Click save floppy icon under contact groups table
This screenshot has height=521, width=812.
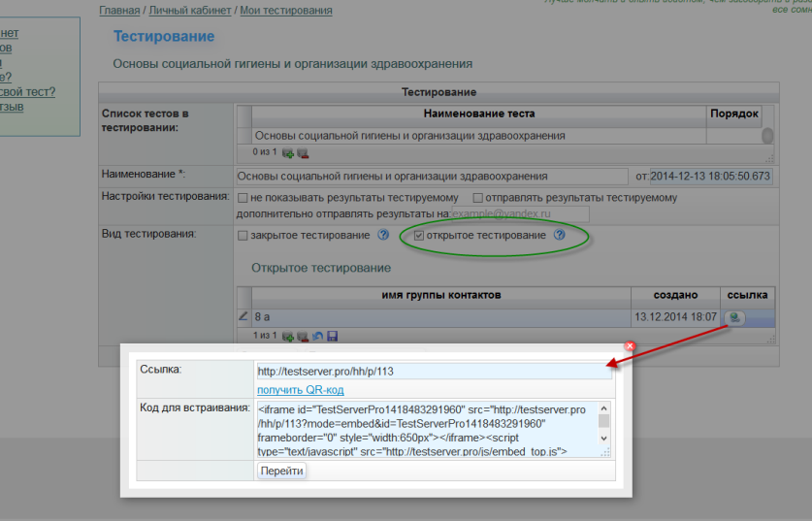(333, 337)
